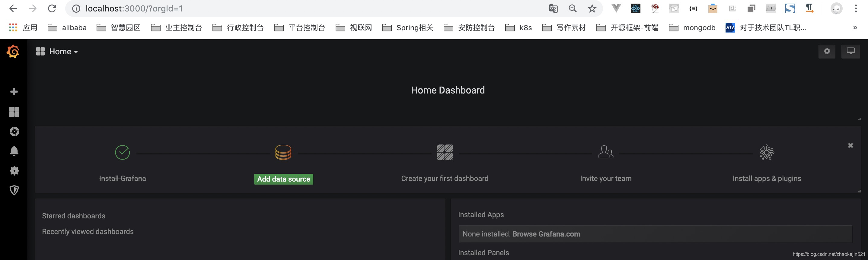Open the Dashboards grid icon in sidebar
Viewport: 868px width, 260px height.
(14, 112)
